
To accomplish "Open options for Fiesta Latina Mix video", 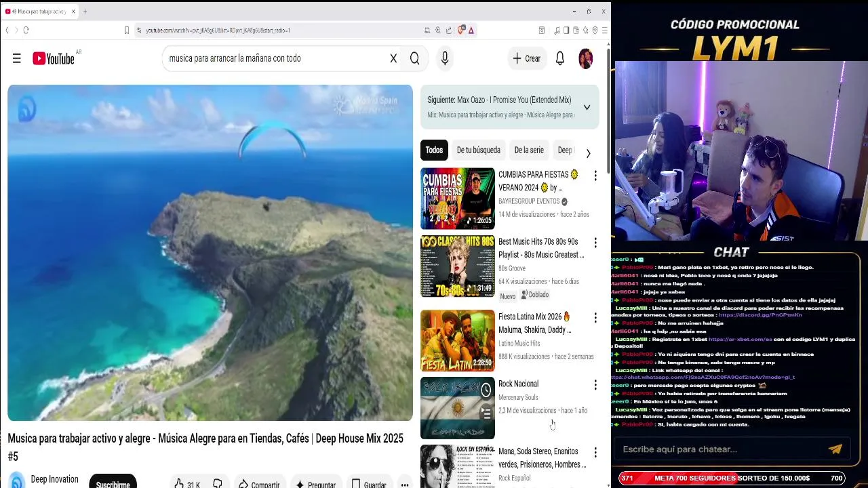I will tap(595, 318).
